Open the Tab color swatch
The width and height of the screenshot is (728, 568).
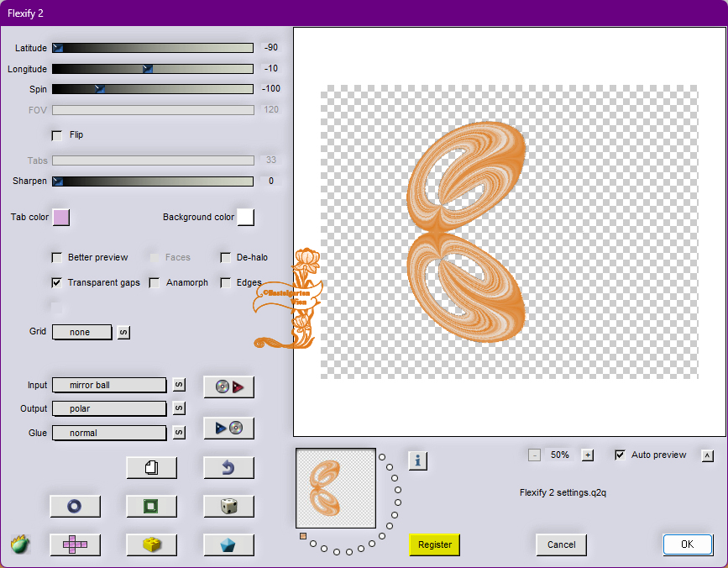coord(61,218)
